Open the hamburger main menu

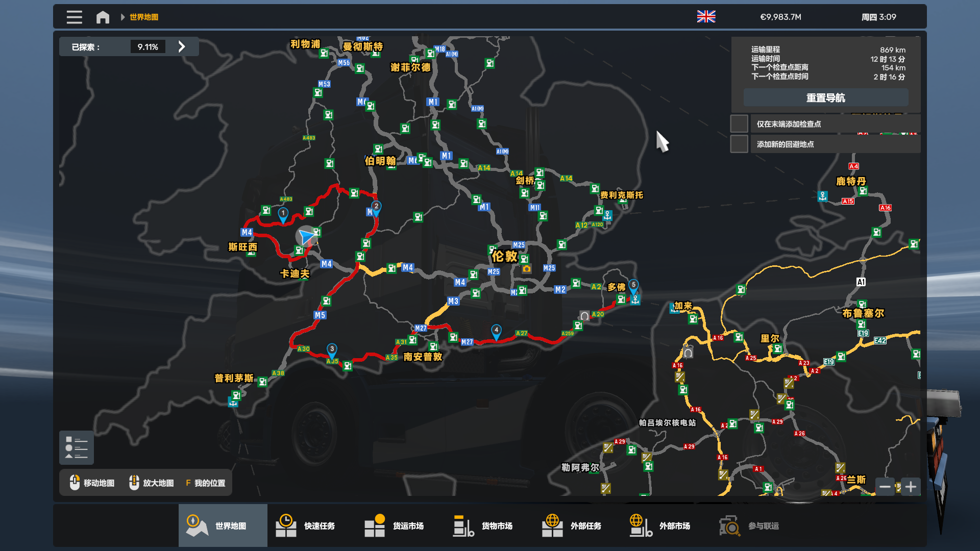(74, 17)
